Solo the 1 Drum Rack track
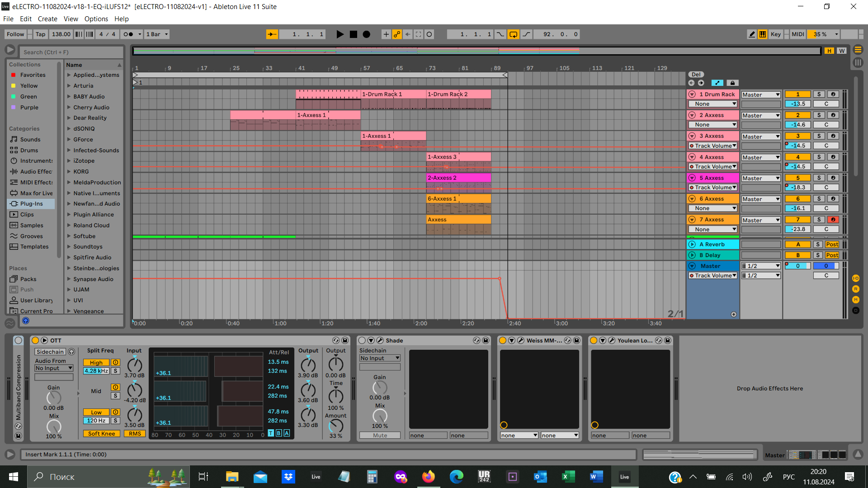868x488 pixels. coord(819,94)
